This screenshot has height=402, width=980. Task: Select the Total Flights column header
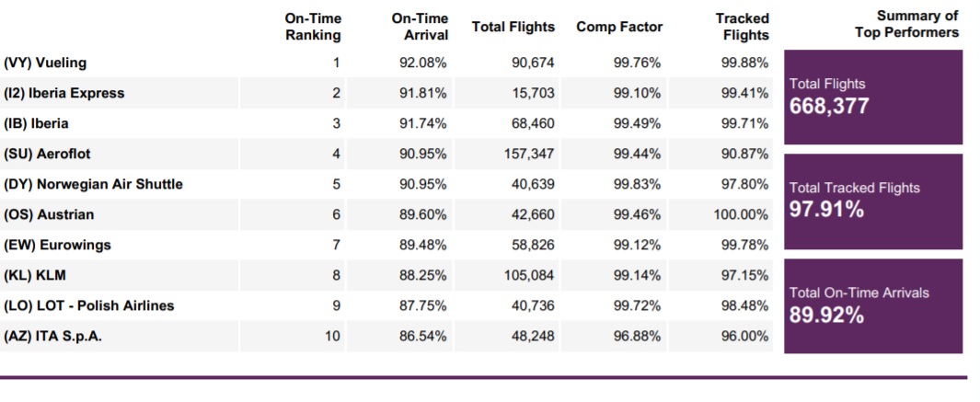tap(513, 27)
